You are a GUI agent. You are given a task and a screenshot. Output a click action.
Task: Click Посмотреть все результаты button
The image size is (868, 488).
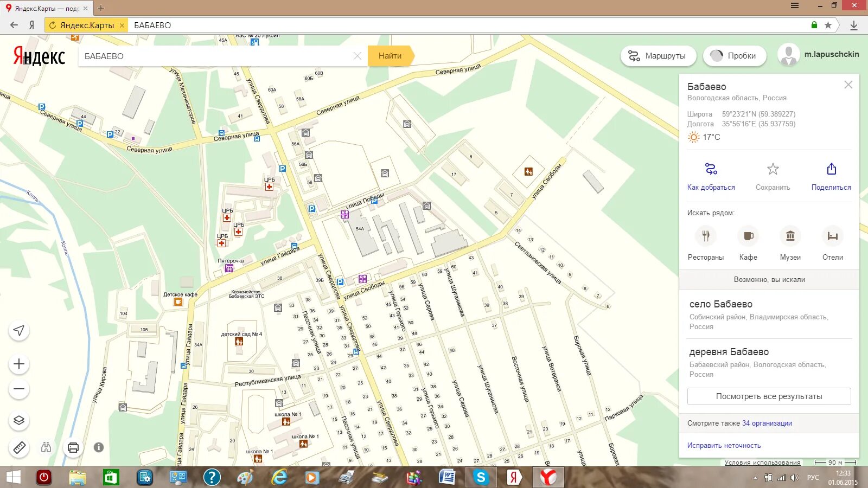(769, 396)
